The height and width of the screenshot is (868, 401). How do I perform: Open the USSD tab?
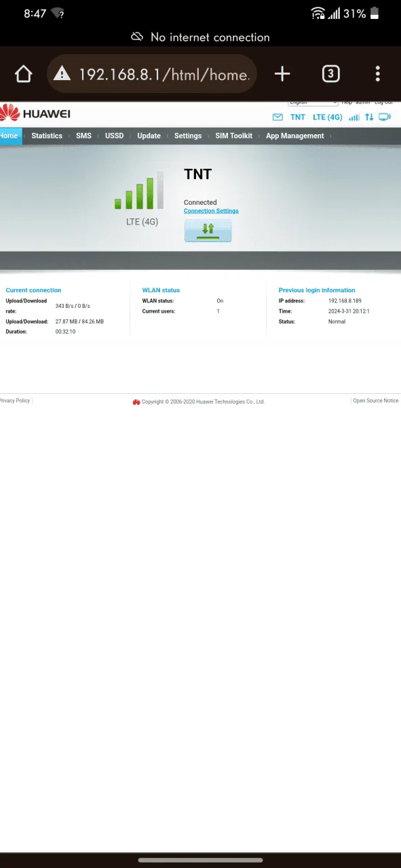tap(115, 136)
